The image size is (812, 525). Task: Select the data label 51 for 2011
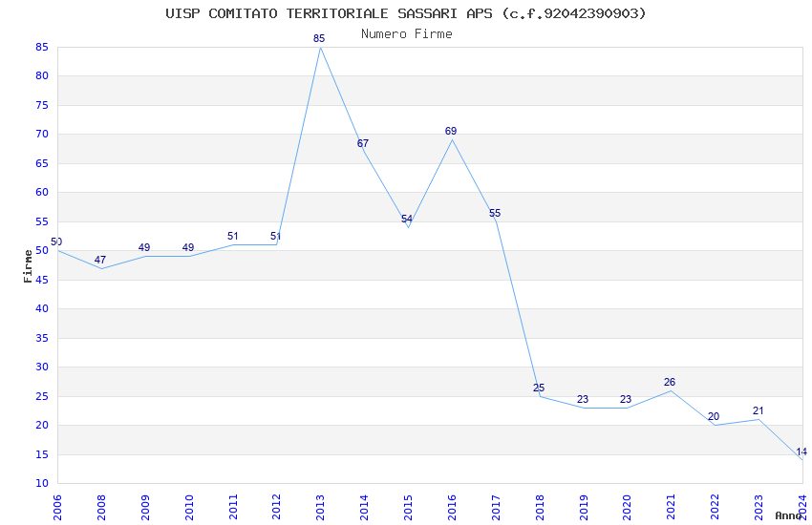(x=232, y=237)
